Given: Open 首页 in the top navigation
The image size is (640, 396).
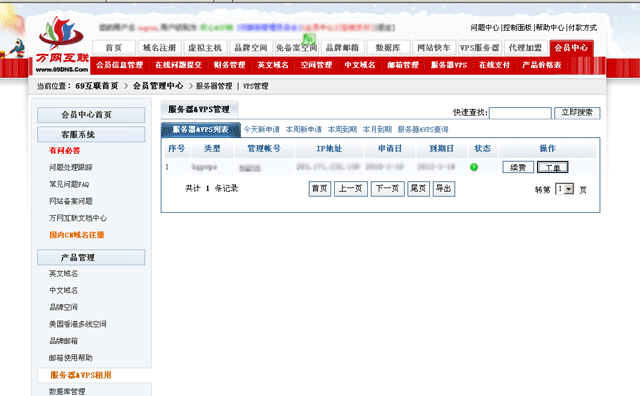Looking at the screenshot, I should 113,48.
